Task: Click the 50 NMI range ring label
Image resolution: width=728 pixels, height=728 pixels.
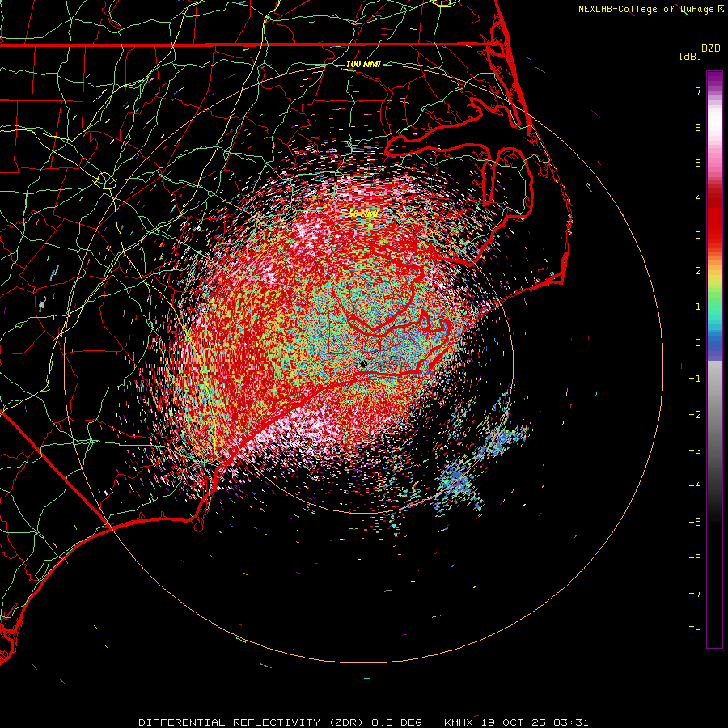Action: tap(363, 214)
